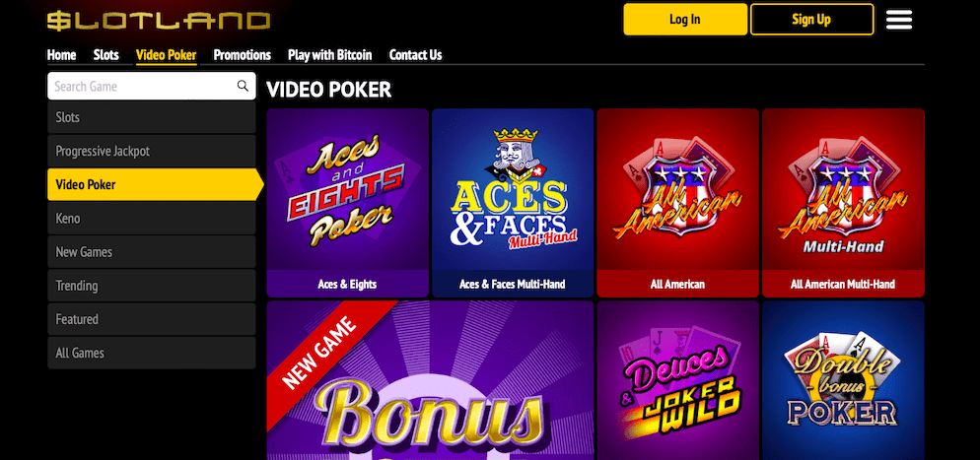Focus the Search Game field
980x460 pixels.
[x=151, y=86]
